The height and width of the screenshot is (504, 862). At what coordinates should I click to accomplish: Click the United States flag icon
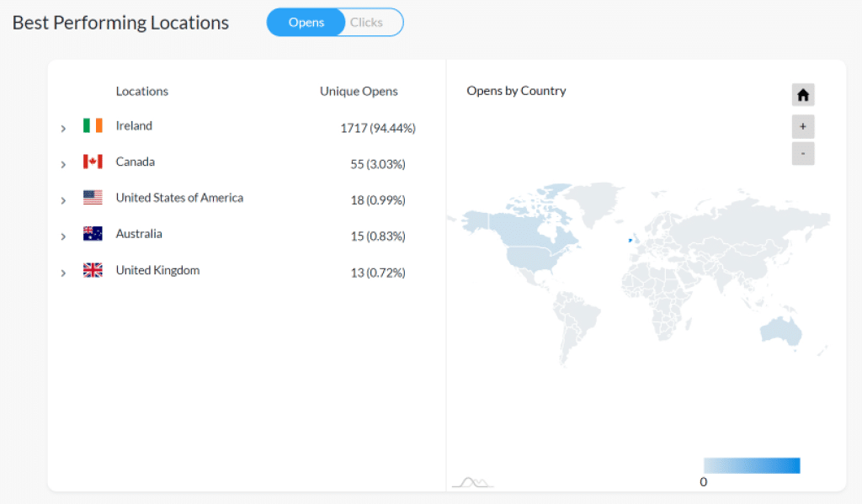93,198
